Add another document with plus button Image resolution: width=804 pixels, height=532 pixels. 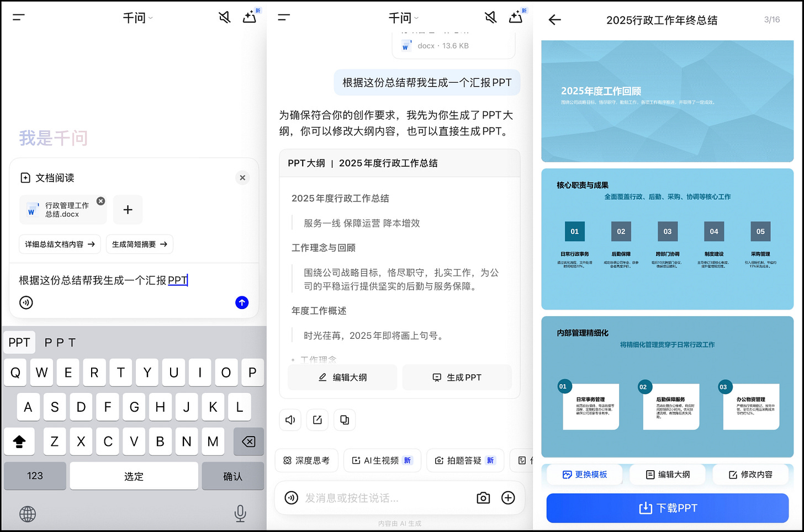pyautogui.click(x=128, y=210)
